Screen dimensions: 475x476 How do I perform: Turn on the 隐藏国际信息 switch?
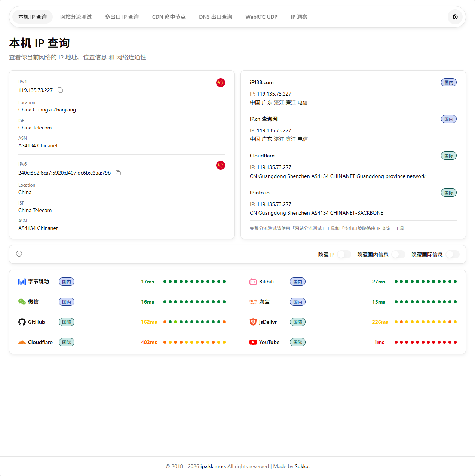pyautogui.click(x=452, y=254)
